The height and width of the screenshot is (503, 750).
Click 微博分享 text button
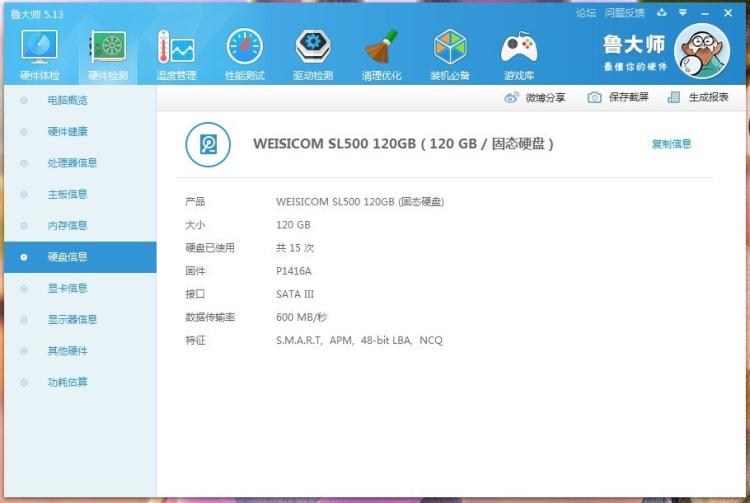coord(545,98)
